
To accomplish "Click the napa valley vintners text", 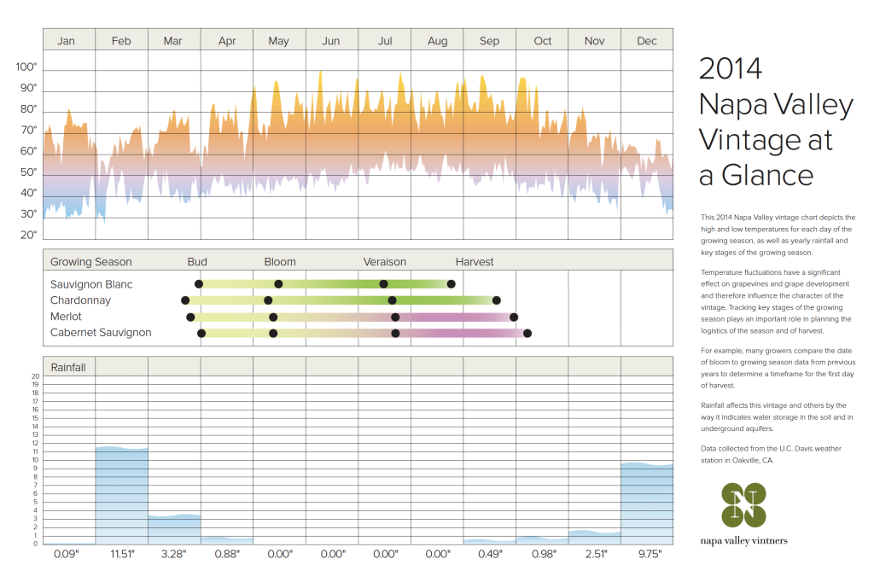I will 743,540.
